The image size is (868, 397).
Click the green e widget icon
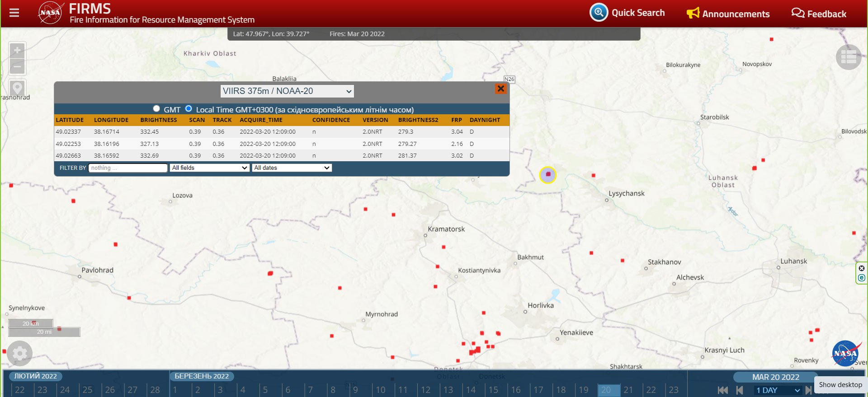(861, 278)
